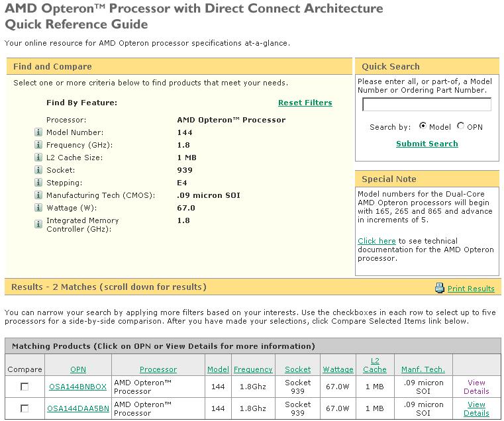Image resolution: width=504 pixels, height=421 pixels.
Task: Open info icon beside Wattage (W)
Action: [38, 208]
